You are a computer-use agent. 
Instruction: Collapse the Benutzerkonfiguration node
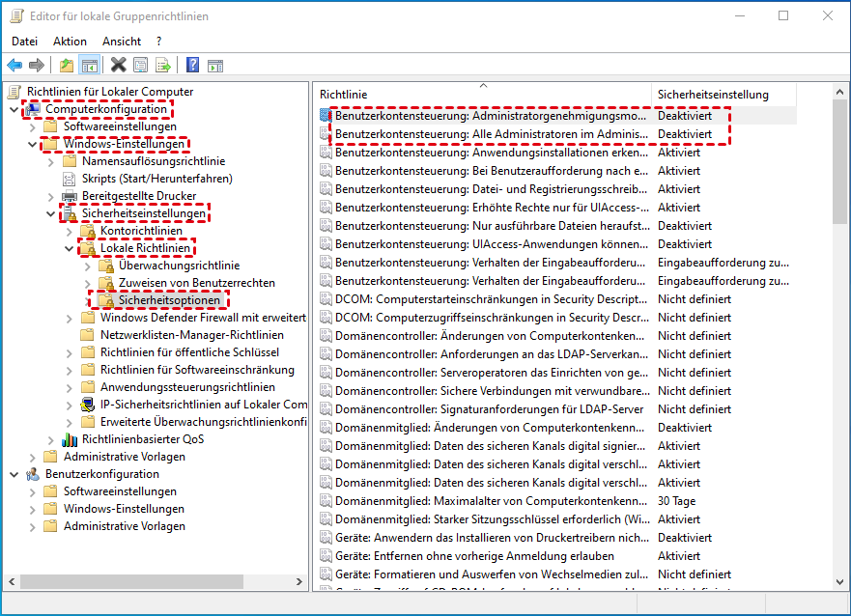(14, 474)
